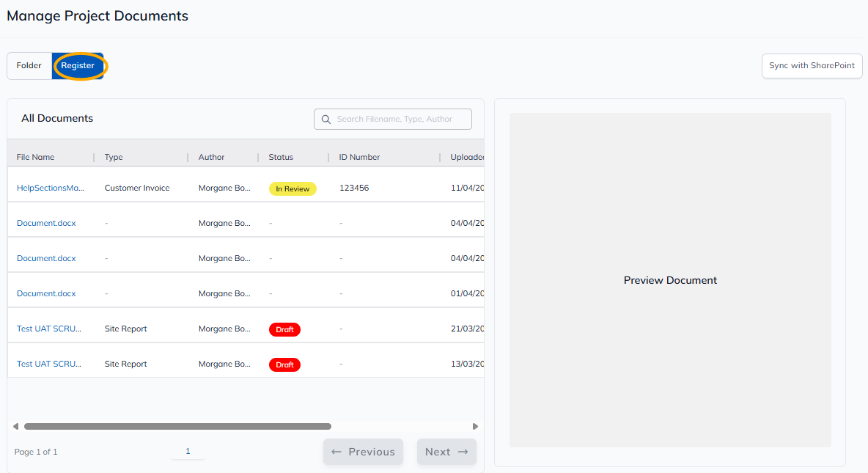Select the Register view toggle
The height and width of the screenshot is (473, 868).
[78, 66]
